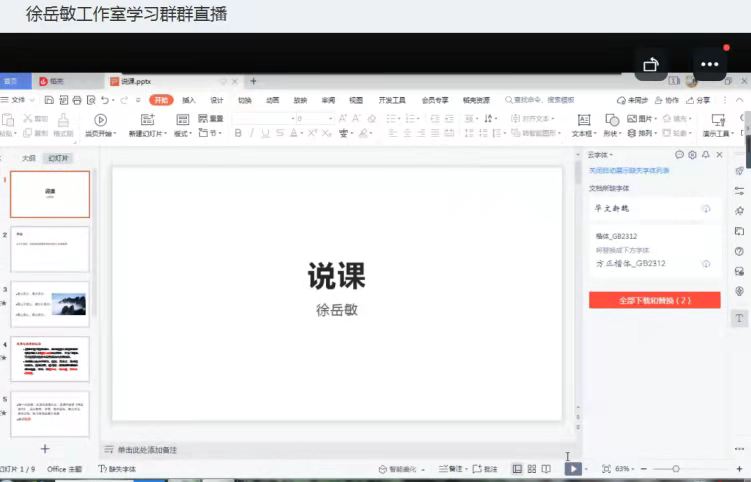
Task: Expand the 云字体 panel dropdown
Action: click(599, 155)
